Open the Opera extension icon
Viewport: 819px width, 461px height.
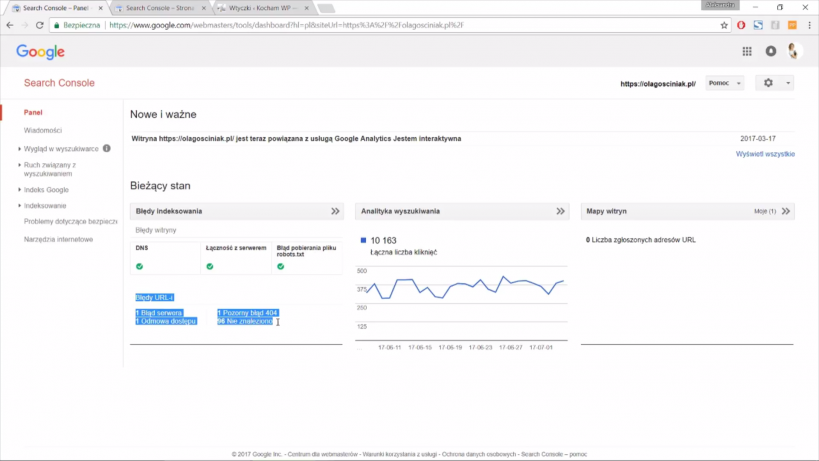tap(741, 25)
